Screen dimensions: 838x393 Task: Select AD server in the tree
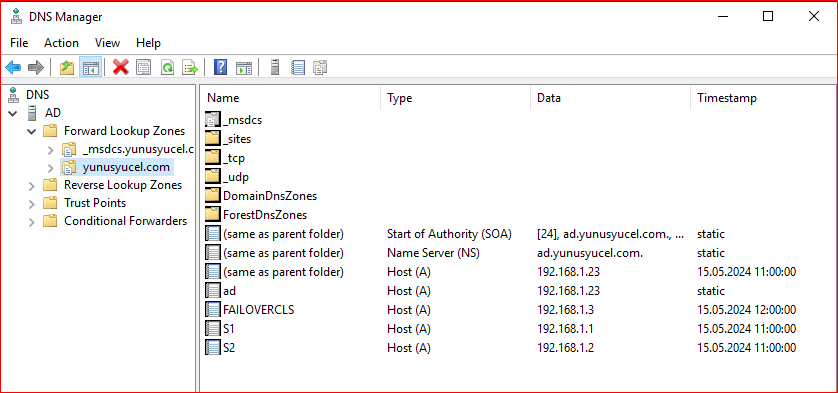(x=52, y=113)
